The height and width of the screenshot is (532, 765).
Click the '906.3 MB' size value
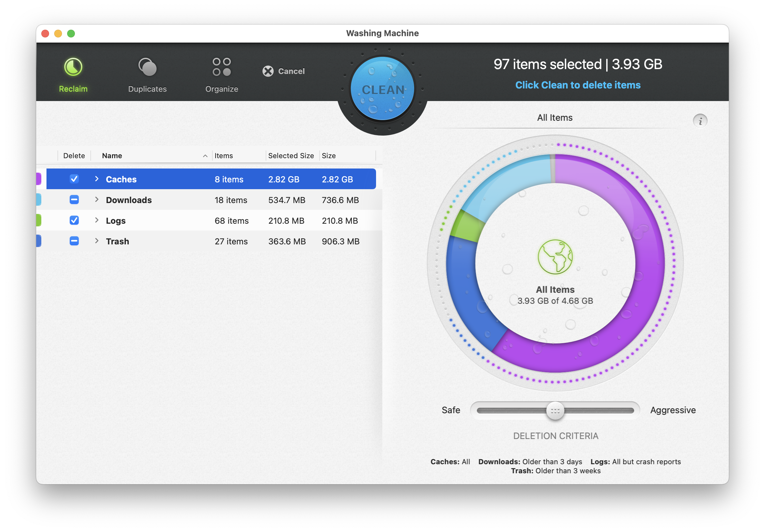point(341,241)
